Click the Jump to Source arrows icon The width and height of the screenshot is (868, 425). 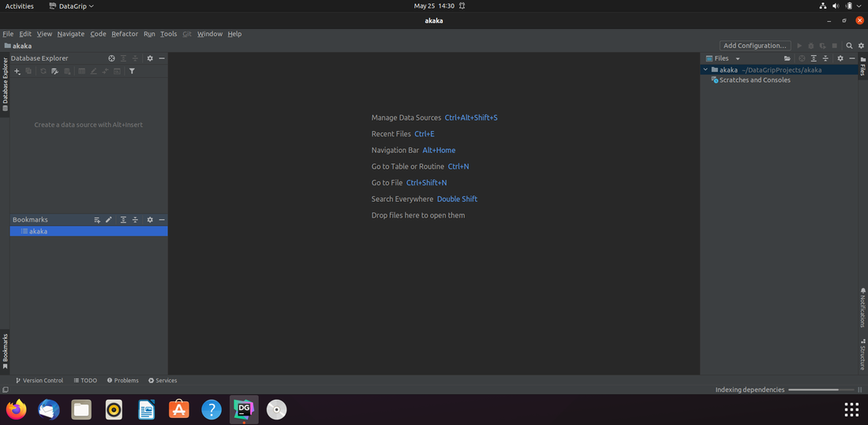pyautogui.click(x=105, y=71)
